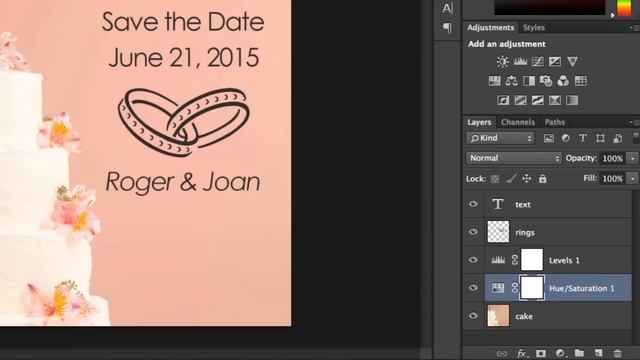Viewport: 640px width, 360px height.
Task: Click the hue spectrum strip
Action: point(624,8)
